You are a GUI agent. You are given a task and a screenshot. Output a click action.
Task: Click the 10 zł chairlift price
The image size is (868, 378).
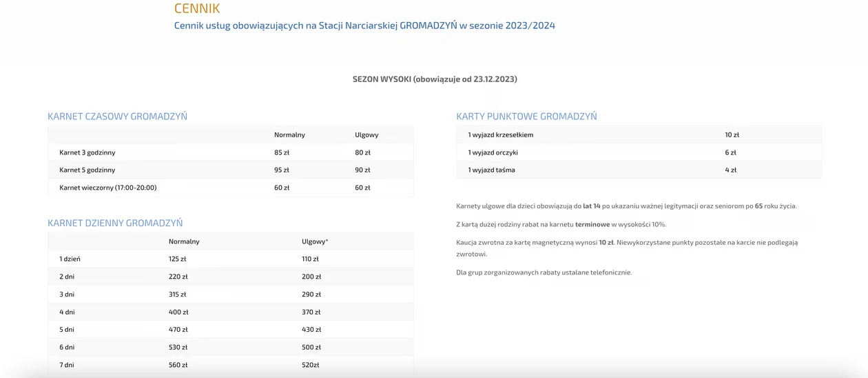point(732,135)
